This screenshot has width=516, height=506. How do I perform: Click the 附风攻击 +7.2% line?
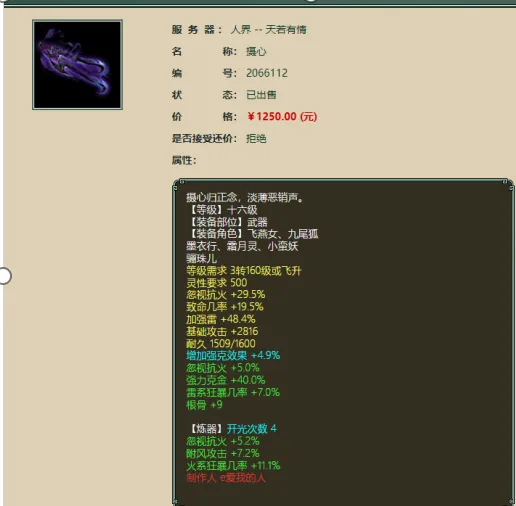[223, 453]
